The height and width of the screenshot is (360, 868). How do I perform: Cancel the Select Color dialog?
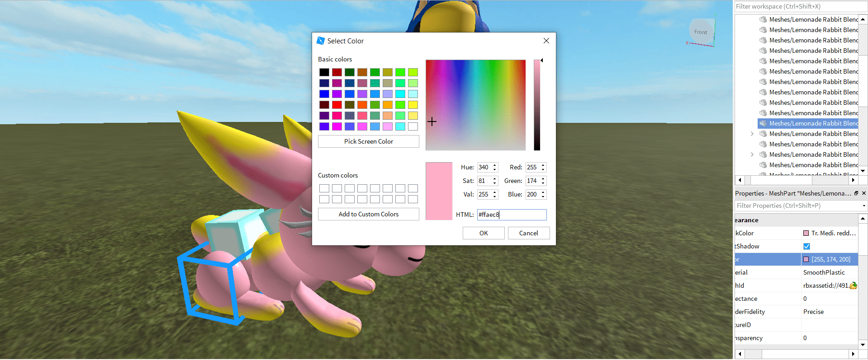click(529, 233)
